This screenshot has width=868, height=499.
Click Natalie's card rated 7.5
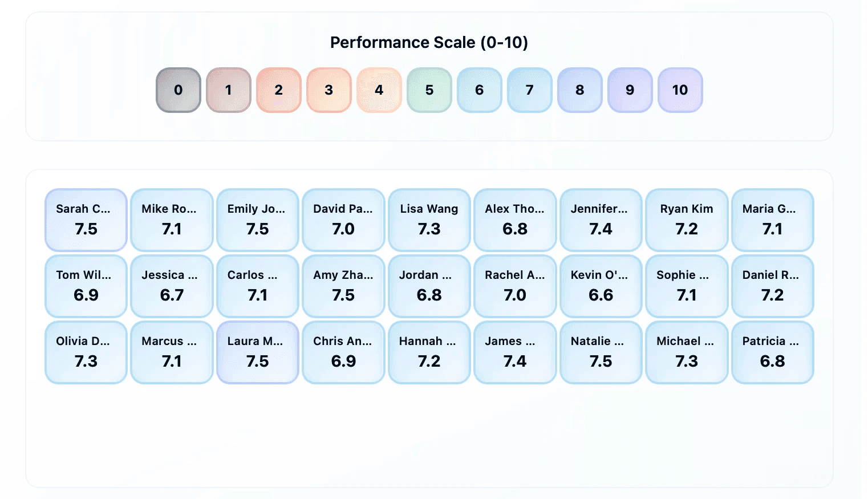601,352
